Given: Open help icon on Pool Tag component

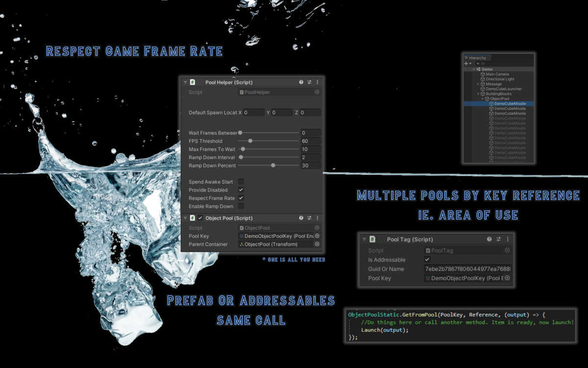Looking at the screenshot, I should 490,239.
